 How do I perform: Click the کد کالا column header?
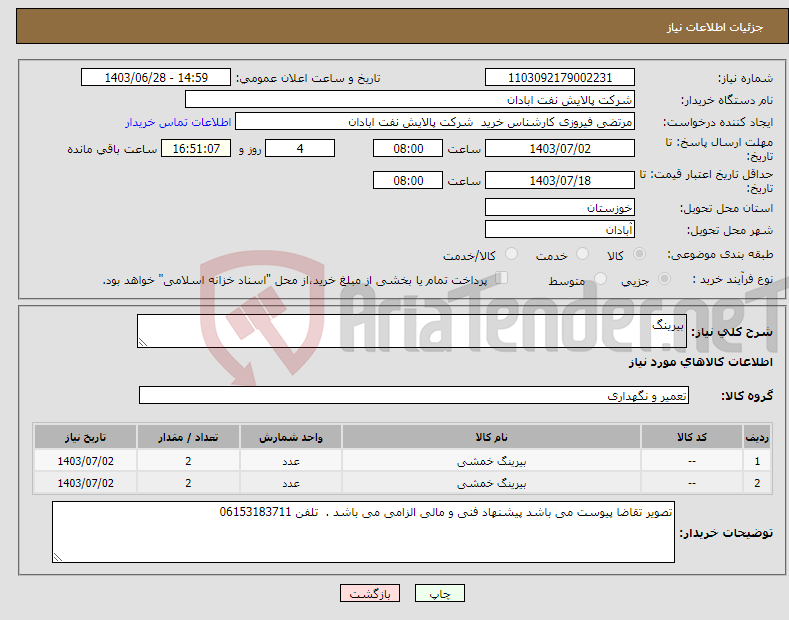tap(692, 437)
